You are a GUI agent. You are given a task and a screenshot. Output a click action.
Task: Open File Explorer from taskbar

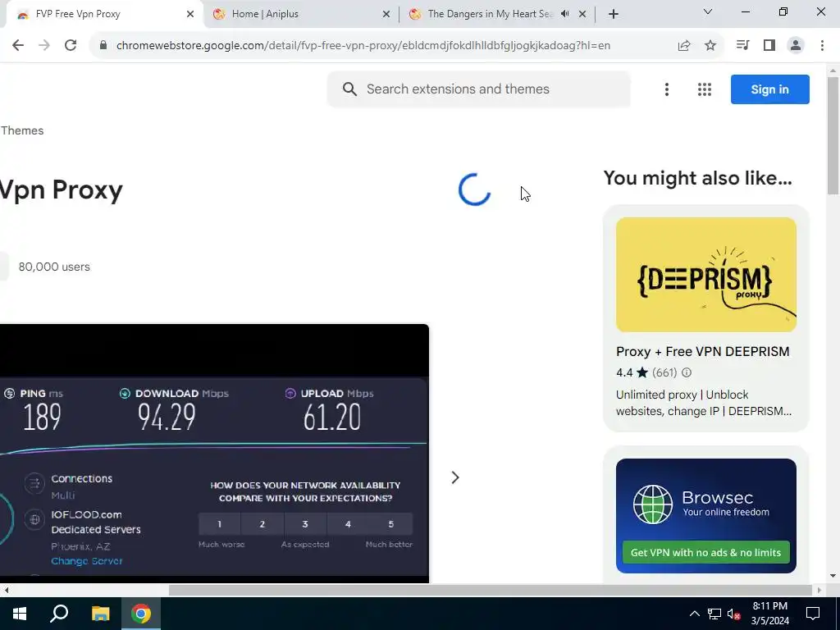[x=100, y=614]
